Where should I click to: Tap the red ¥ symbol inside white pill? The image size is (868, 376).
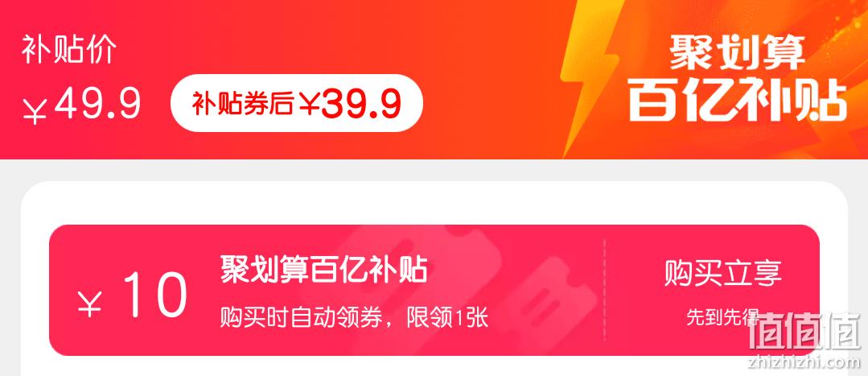309,104
